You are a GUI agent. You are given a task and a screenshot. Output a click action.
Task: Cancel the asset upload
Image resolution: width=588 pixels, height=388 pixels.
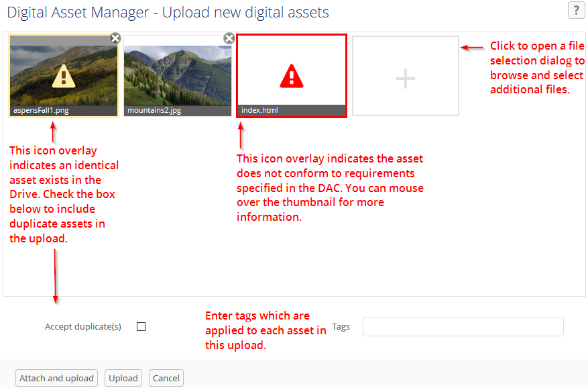coord(166,377)
